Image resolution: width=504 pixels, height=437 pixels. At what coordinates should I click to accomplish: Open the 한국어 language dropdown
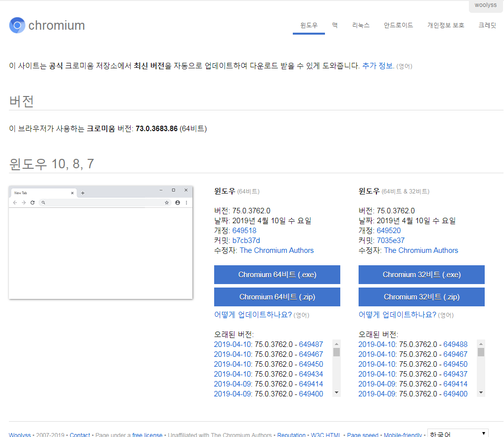[458, 434]
